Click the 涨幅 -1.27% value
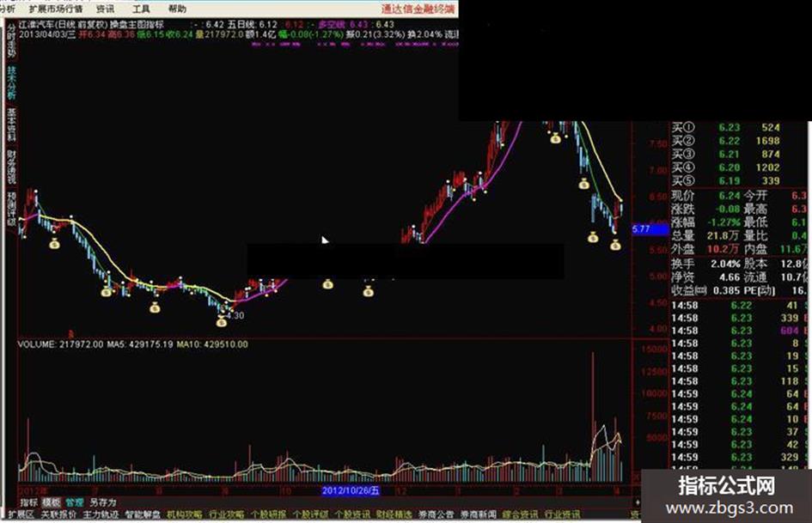The height and width of the screenshot is (523, 812). [724, 222]
